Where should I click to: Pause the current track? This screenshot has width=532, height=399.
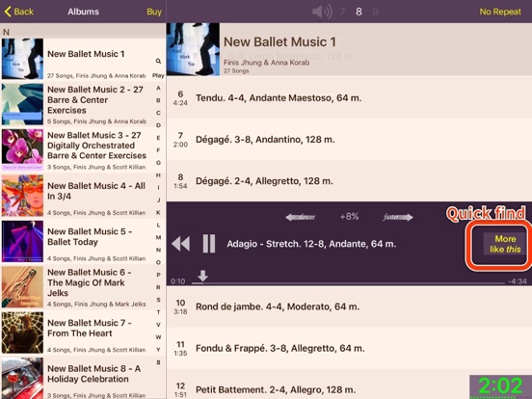pos(209,244)
